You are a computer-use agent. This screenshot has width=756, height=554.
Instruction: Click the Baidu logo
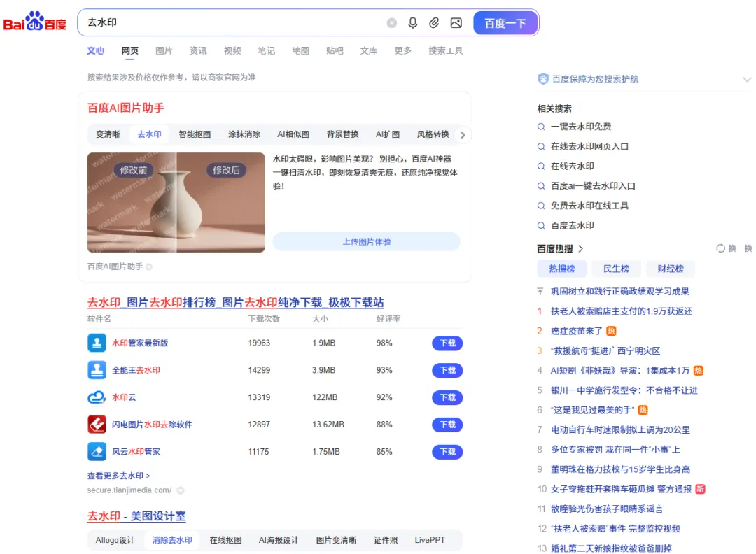click(x=35, y=22)
